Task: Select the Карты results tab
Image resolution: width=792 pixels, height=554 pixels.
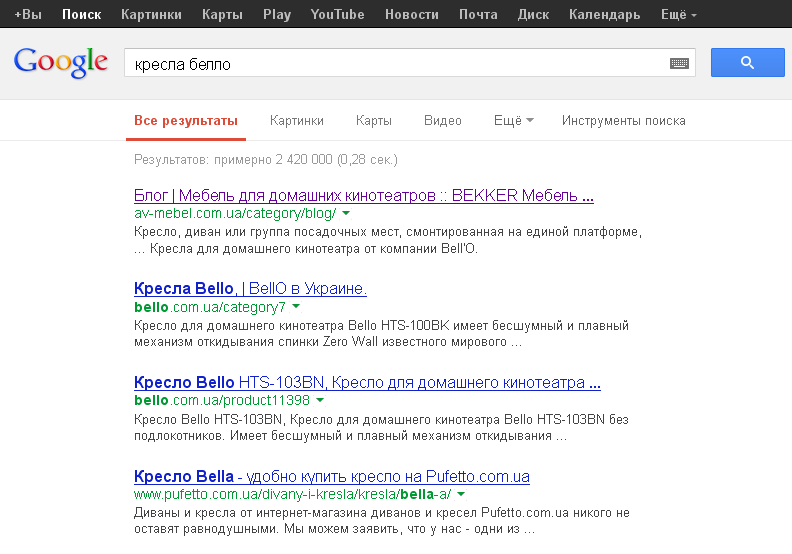Action: point(373,121)
